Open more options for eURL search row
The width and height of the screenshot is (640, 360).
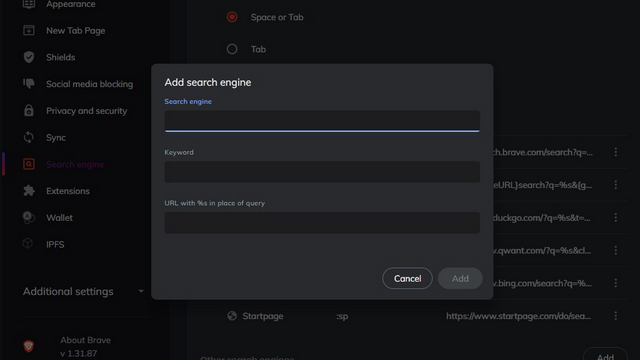click(616, 185)
